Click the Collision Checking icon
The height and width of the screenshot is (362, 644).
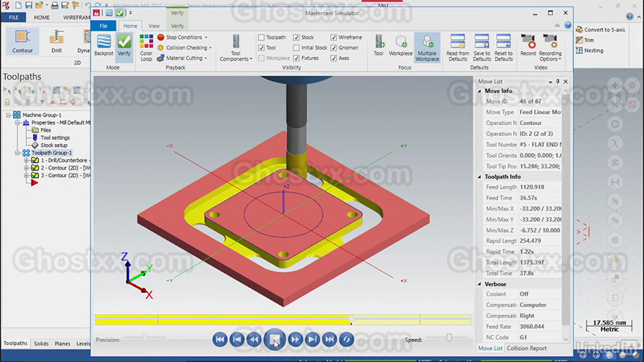coord(160,48)
